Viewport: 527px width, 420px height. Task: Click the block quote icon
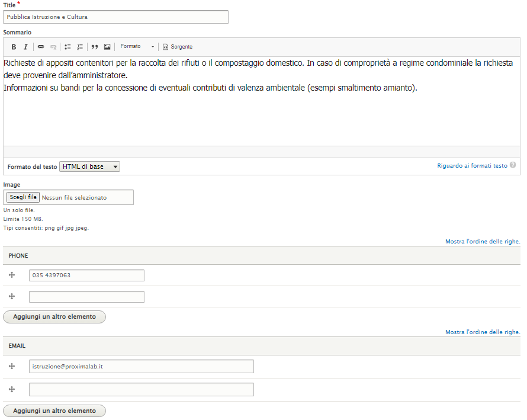coord(95,47)
